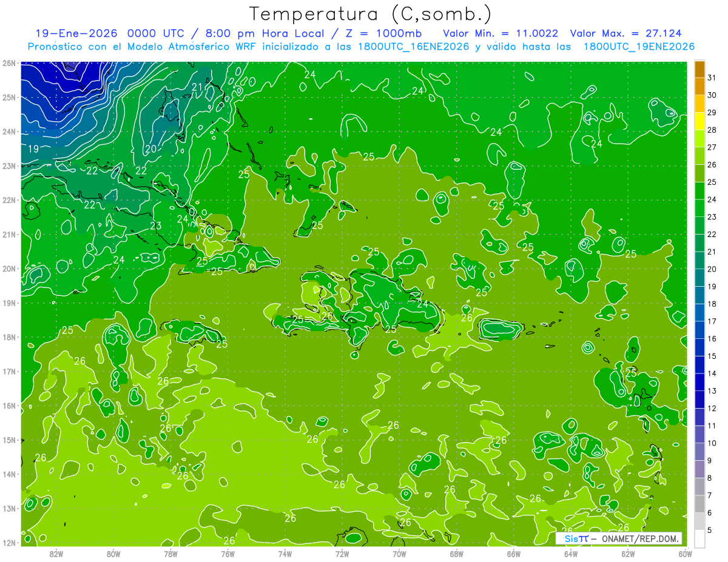Image resolution: width=728 pixels, height=562 pixels.
Task: Click the "14N" latitude axis label
Action: click(8, 474)
